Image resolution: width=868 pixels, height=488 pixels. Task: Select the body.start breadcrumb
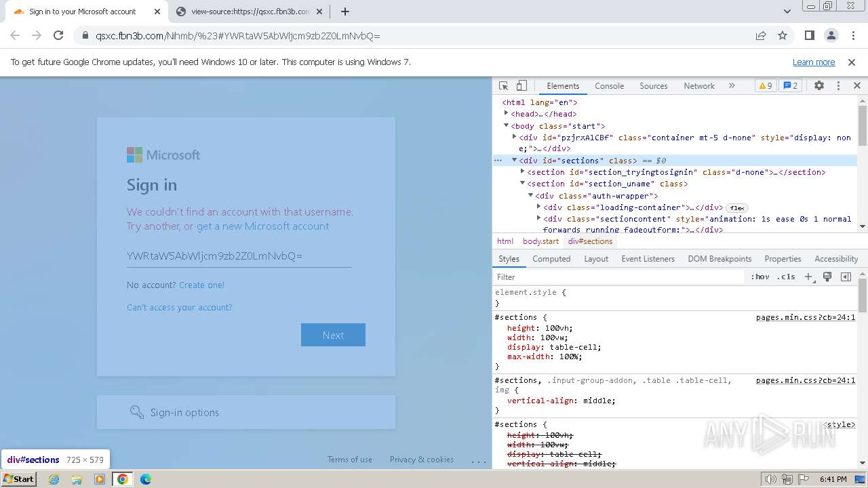pos(540,241)
